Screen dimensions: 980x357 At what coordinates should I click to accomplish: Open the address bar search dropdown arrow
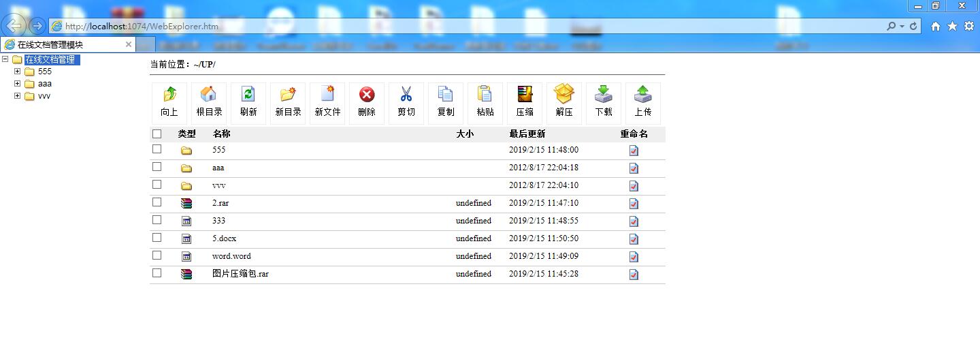902,26
